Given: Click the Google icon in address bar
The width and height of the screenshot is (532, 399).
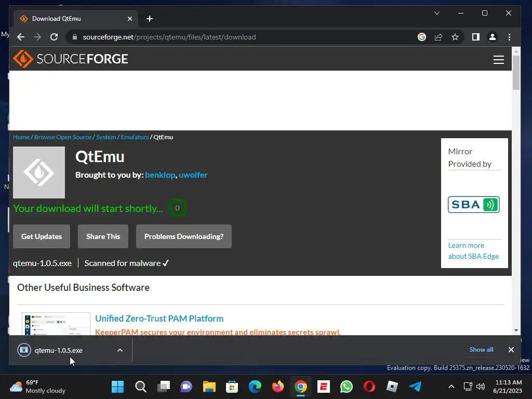Looking at the screenshot, I should pyautogui.click(x=422, y=37).
